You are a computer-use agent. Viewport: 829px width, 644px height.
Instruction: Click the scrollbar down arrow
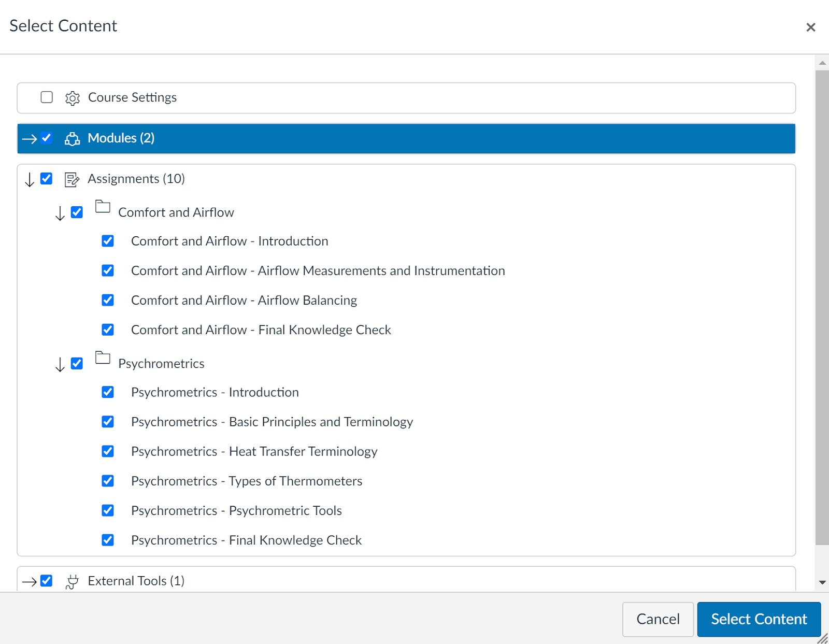pyautogui.click(x=822, y=583)
